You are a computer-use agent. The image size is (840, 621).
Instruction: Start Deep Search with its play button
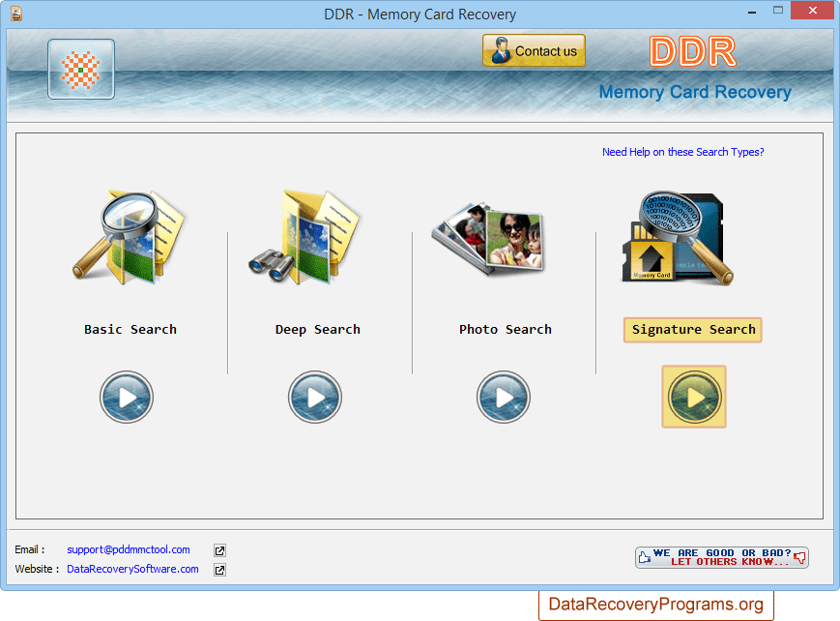[x=315, y=398]
